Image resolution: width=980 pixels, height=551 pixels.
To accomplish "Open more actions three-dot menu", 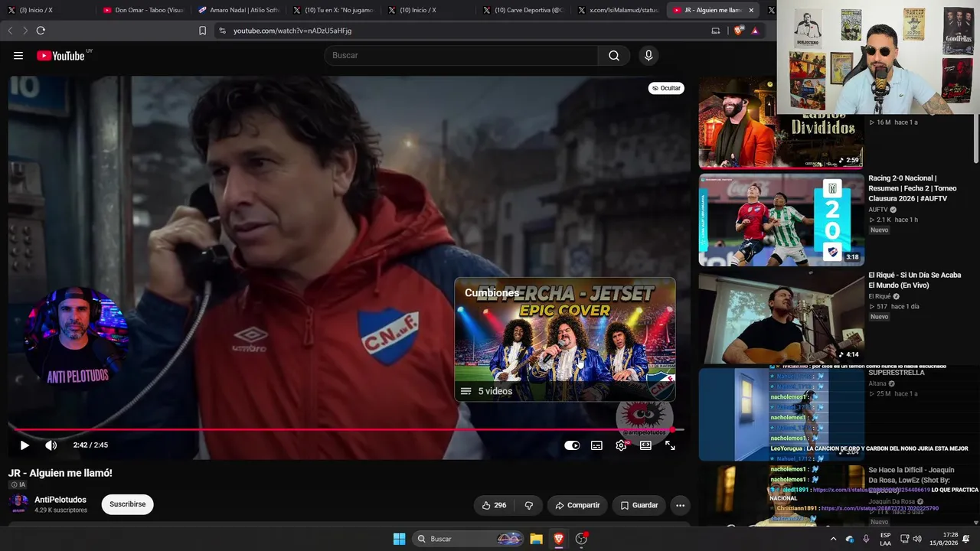I will pos(680,505).
